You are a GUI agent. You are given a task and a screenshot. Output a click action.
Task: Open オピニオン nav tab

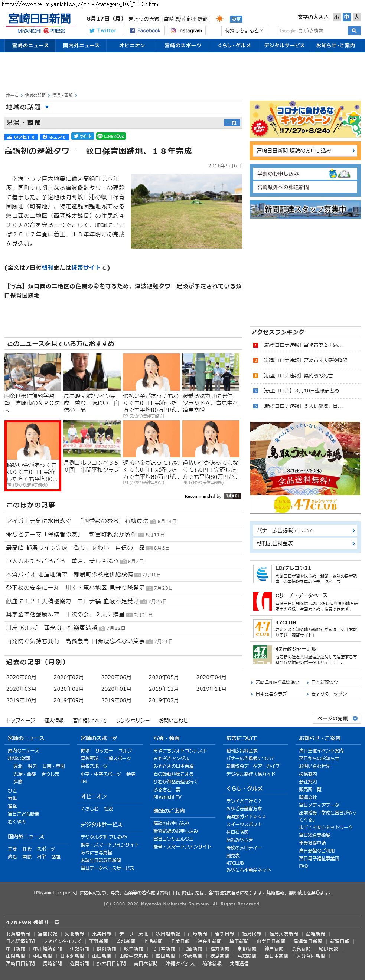pyautogui.click(x=132, y=45)
